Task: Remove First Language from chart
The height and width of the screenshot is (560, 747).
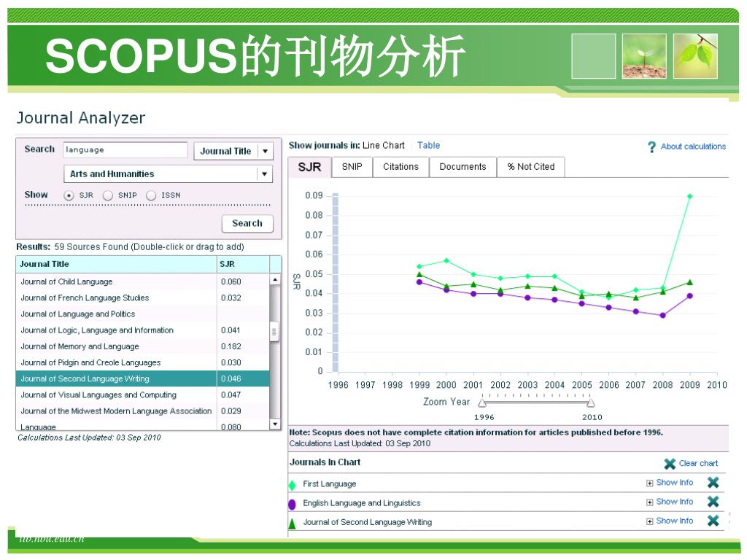Action: coord(713,483)
